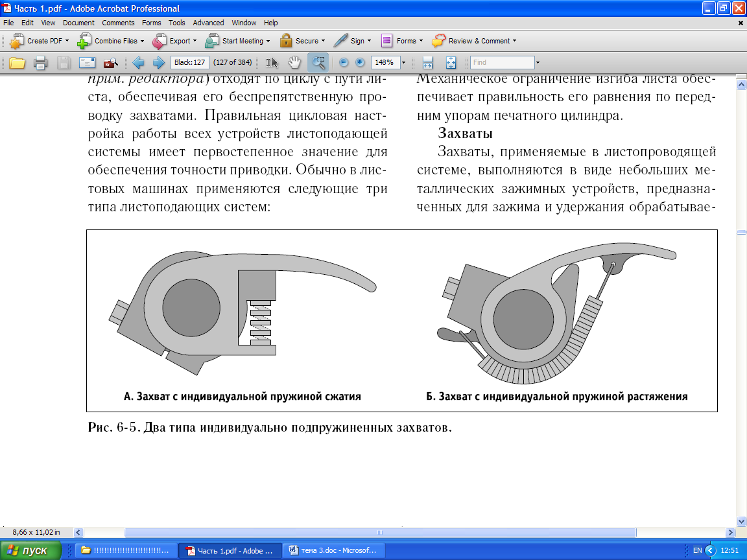Expand Create PDF dropdown arrow
The image size is (747, 560).
[x=67, y=41]
